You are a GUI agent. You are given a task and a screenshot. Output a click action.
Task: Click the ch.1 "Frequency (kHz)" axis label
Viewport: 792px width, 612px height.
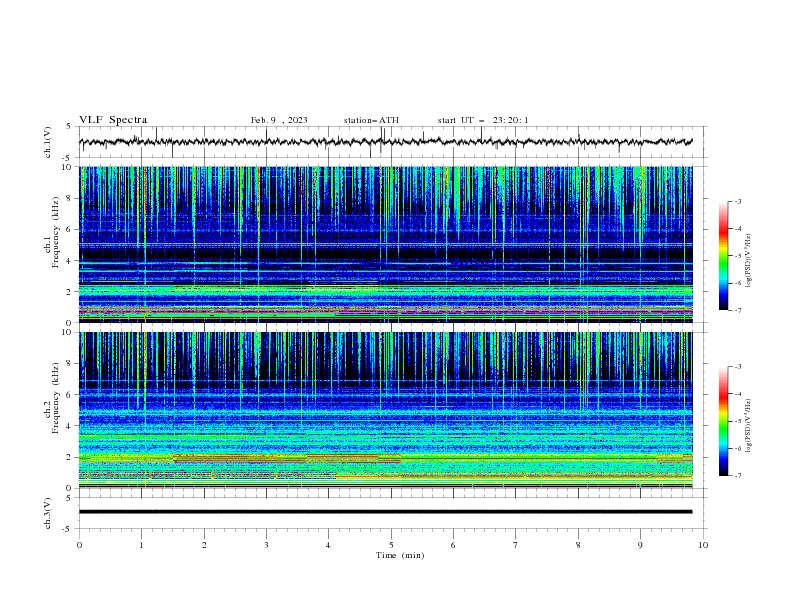coord(56,232)
